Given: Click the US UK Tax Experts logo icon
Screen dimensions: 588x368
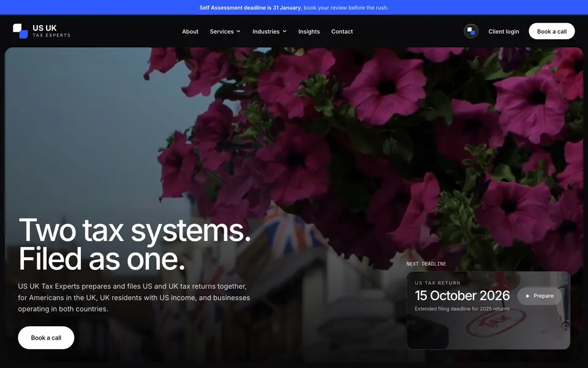Looking at the screenshot, I should click(x=20, y=31).
